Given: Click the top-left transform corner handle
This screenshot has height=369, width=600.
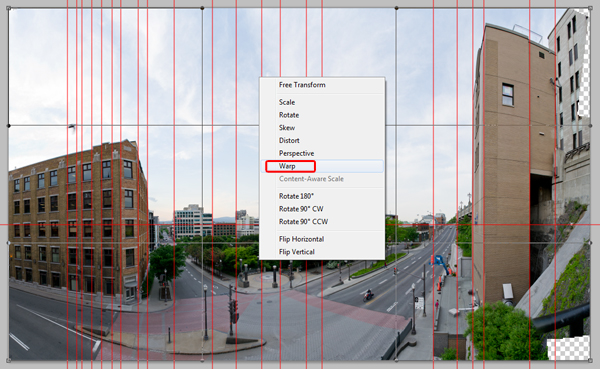Looking at the screenshot, I should pyautogui.click(x=9, y=8).
